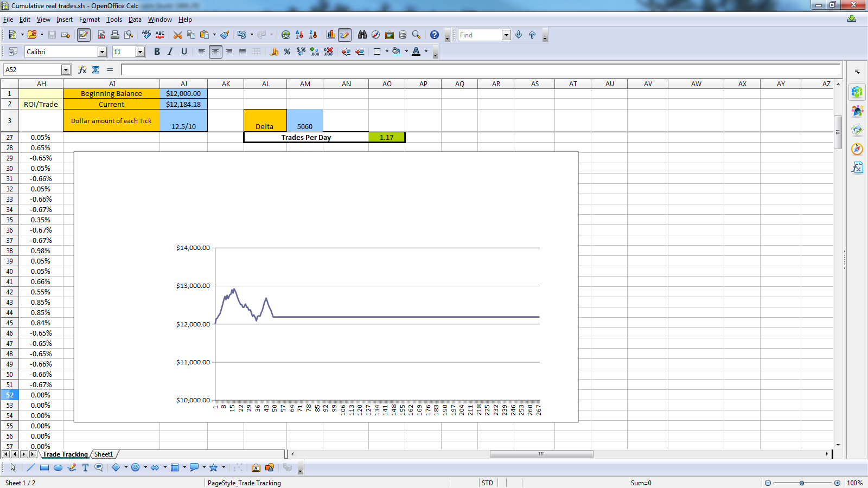Open the font size dropdown
This screenshot has height=488, width=868.
pos(140,52)
